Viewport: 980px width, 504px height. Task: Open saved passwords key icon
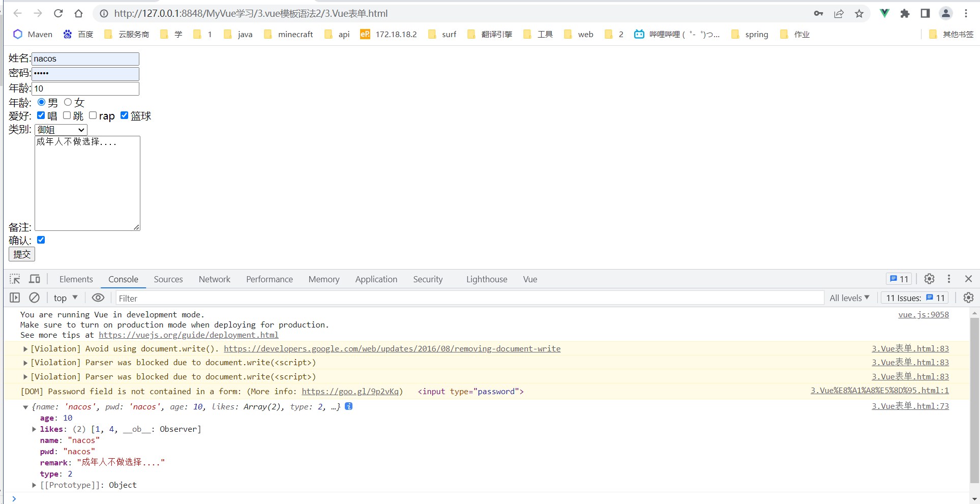pyautogui.click(x=818, y=14)
